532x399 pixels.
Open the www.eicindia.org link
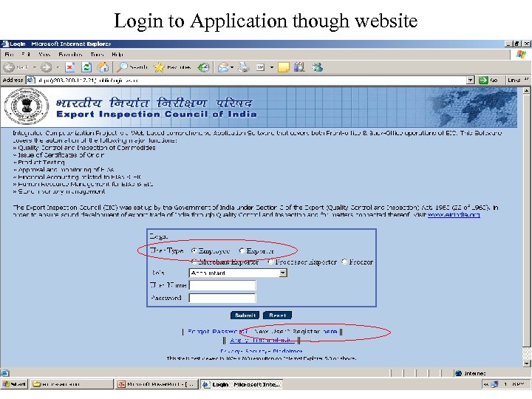click(454, 215)
